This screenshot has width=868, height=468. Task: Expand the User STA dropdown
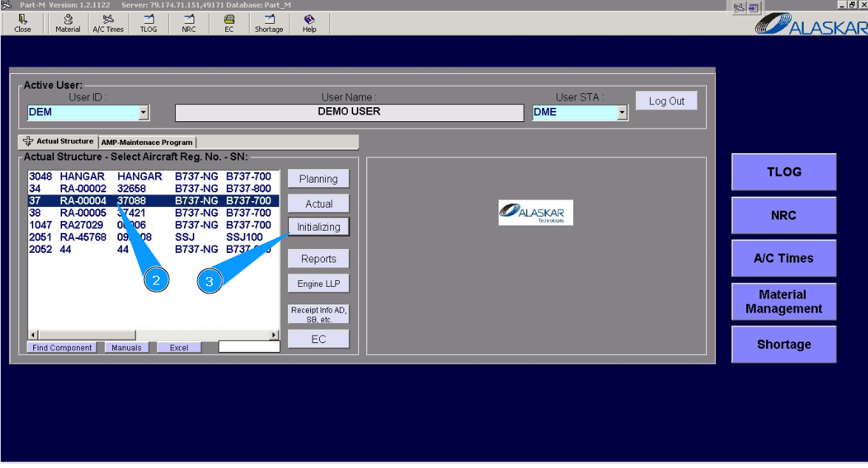click(x=622, y=112)
